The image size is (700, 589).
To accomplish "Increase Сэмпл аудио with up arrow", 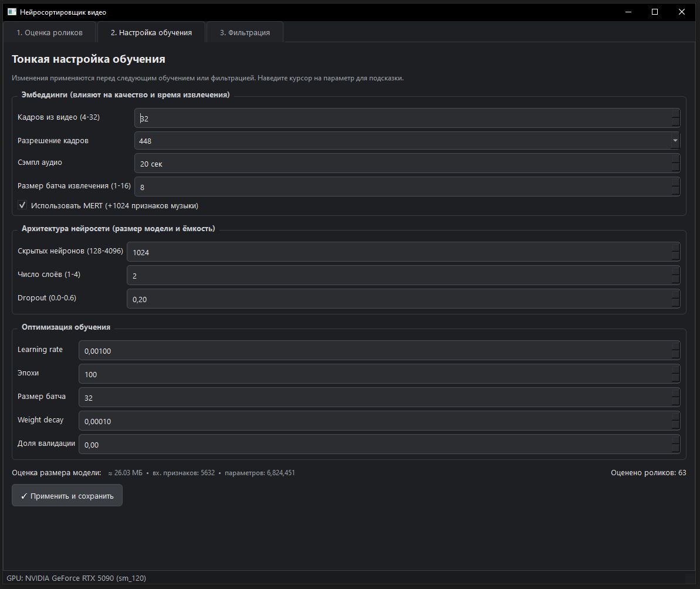I will point(675,159).
